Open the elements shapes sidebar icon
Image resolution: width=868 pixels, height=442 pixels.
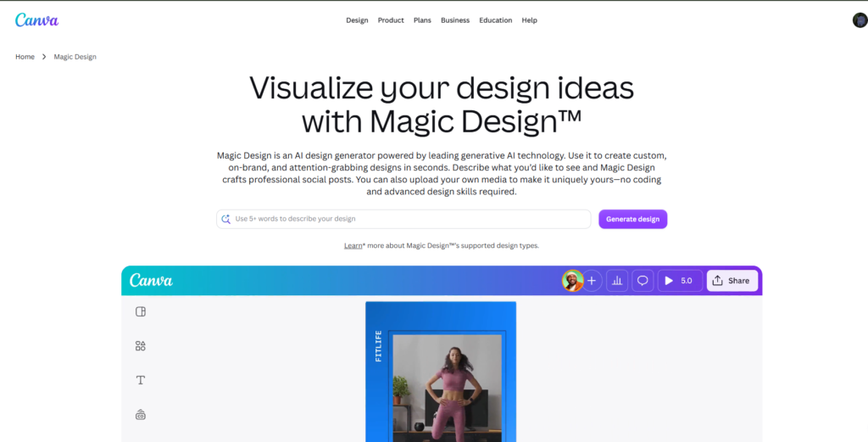141,346
